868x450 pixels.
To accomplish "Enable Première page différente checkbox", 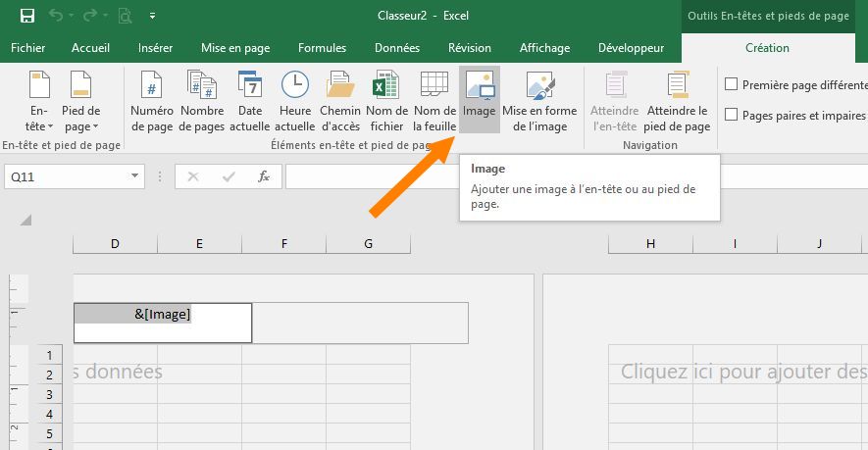I will (x=732, y=85).
